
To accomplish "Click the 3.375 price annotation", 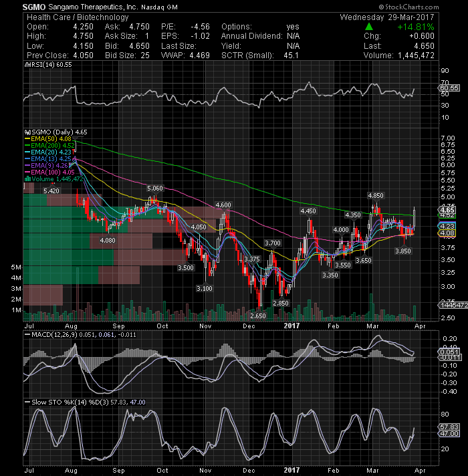I will coord(252,259).
